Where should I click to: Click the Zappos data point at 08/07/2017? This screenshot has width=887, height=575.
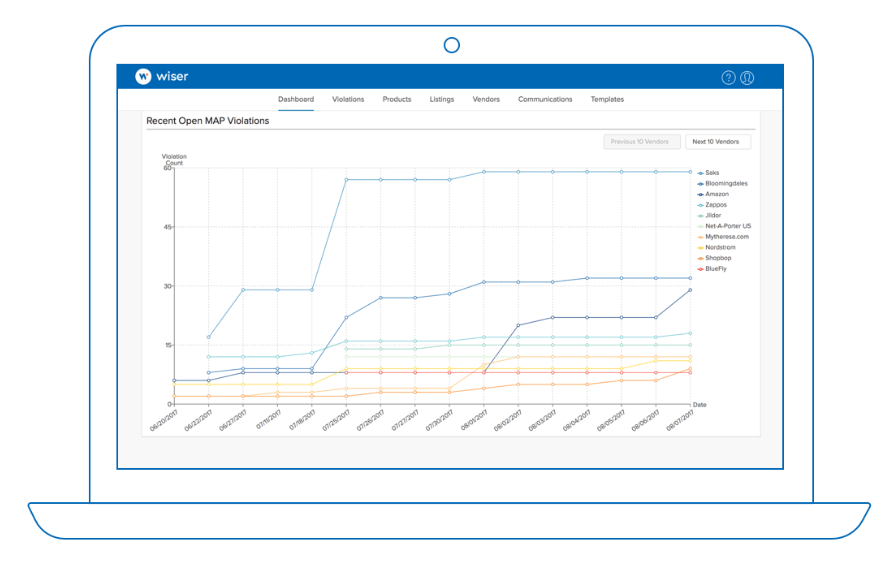[x=690, y=333]
